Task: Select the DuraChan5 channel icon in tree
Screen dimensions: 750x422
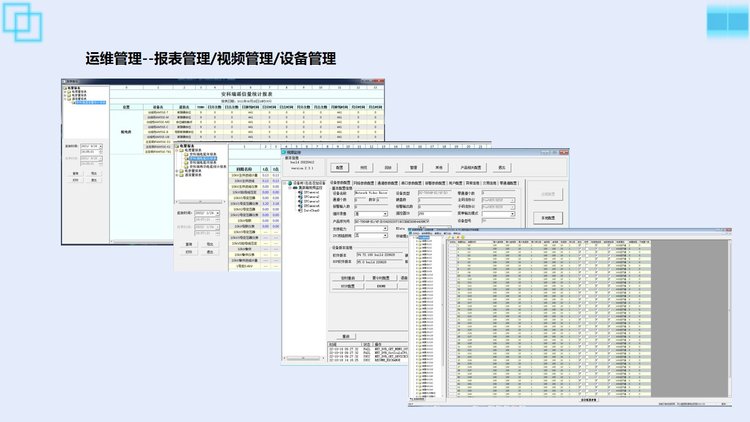Action: click(301, 209)
